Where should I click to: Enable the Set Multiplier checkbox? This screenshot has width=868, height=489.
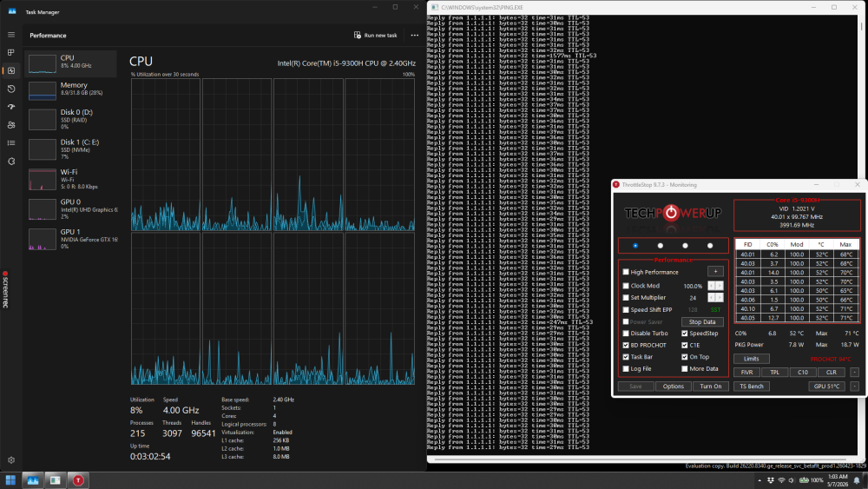(x=626, y=297)
